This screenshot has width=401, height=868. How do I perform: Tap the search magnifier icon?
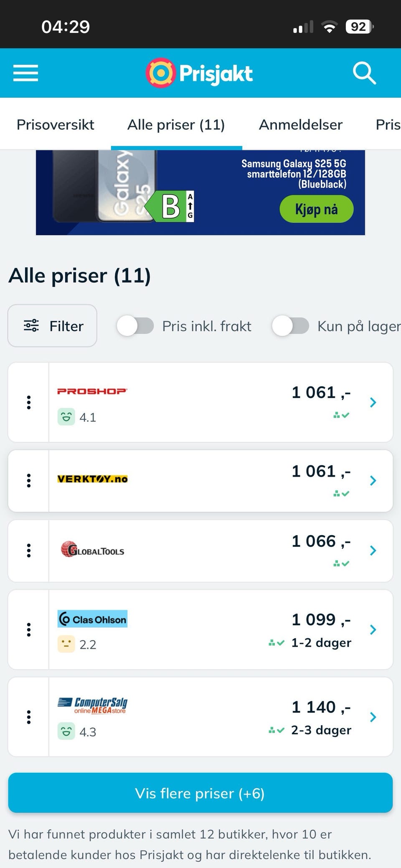(x=364, y=73)
